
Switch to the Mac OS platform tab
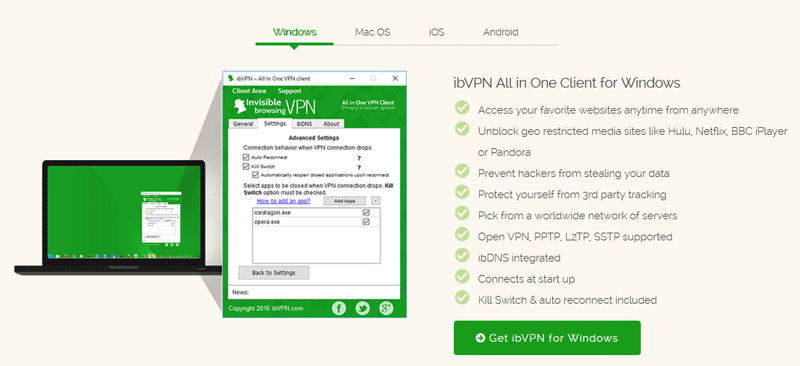[x=372, y=32]
